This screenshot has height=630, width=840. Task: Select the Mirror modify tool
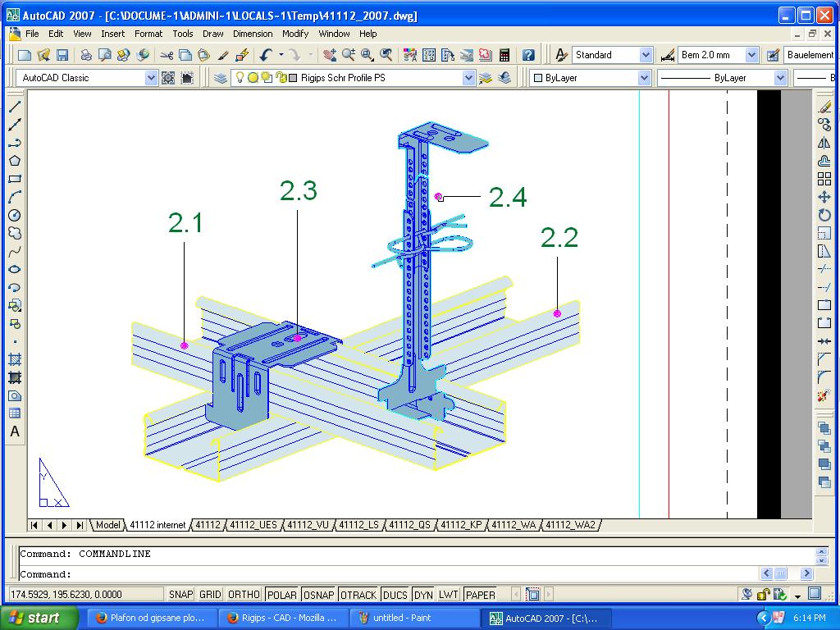pyautogui.click(x=824, y=143)
